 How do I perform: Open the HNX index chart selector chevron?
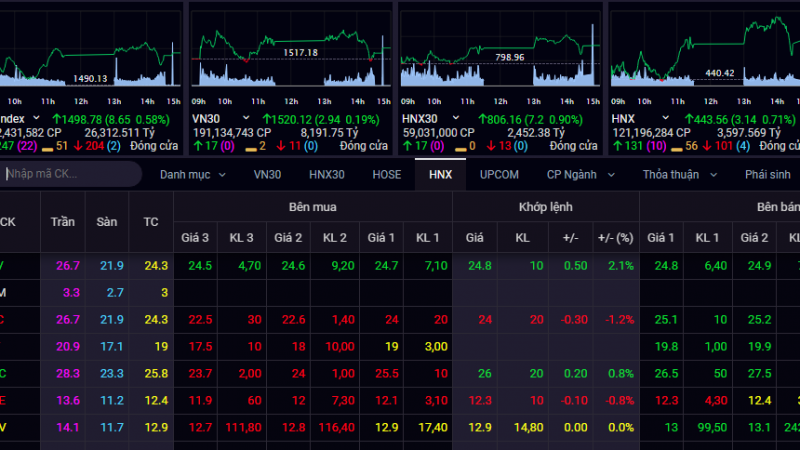click(x=665, y=118)
